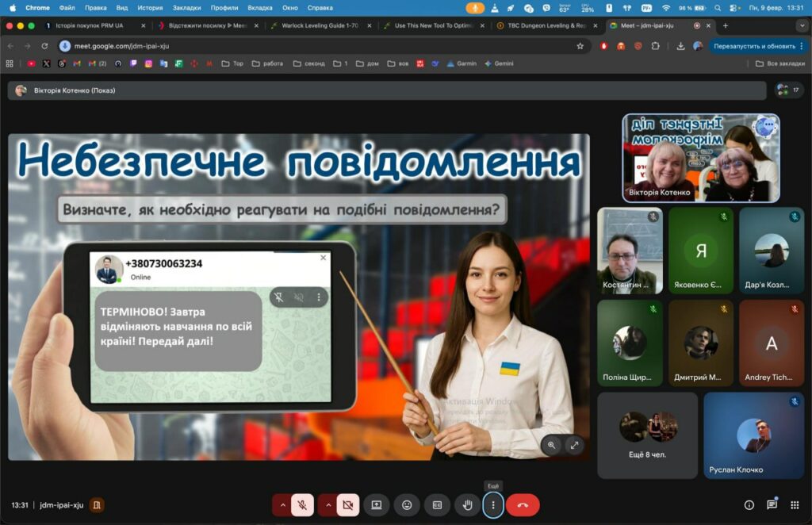Open more options three-dot menu

pos(493,505)
